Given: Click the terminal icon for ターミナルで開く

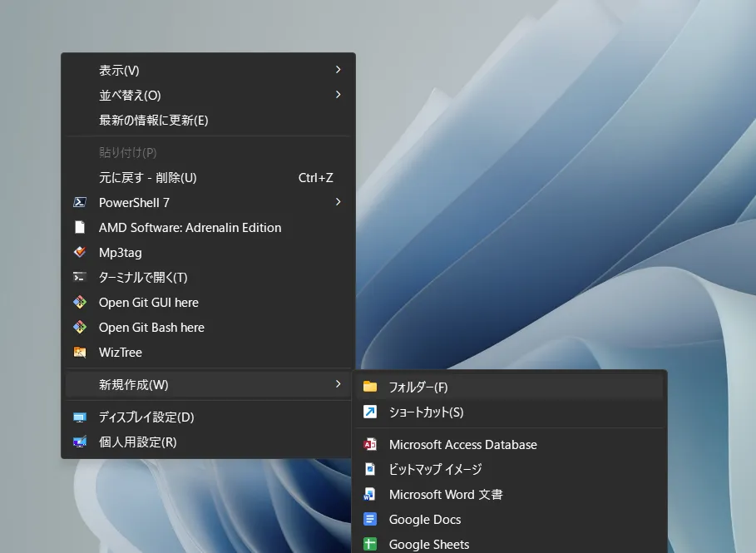Looking at the screenshot, I should click(x=80, y=277).
